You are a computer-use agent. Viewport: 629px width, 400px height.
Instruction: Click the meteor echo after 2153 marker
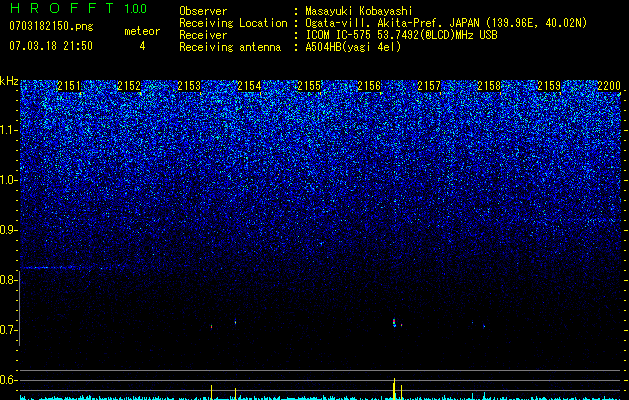coord(211,327)
